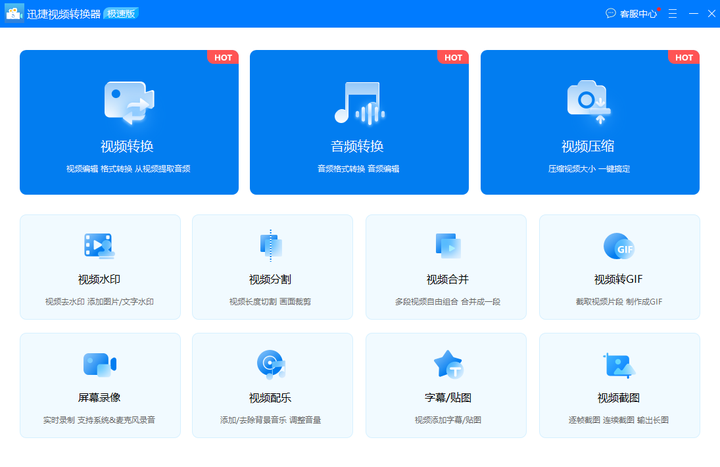Choose the 视频合并 merge icon
Viewport: 720px width, 467px height.
448,246
